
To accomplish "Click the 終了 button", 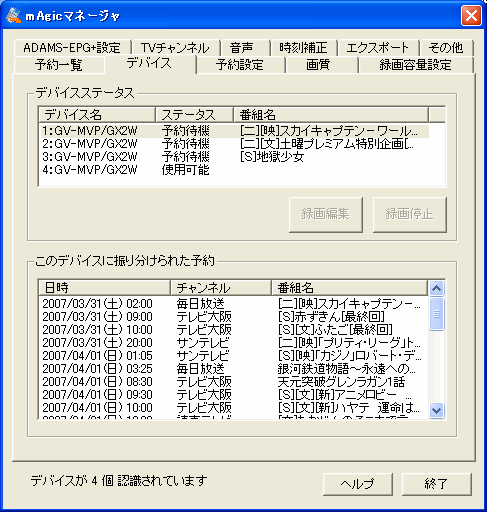I will (437, 484).
